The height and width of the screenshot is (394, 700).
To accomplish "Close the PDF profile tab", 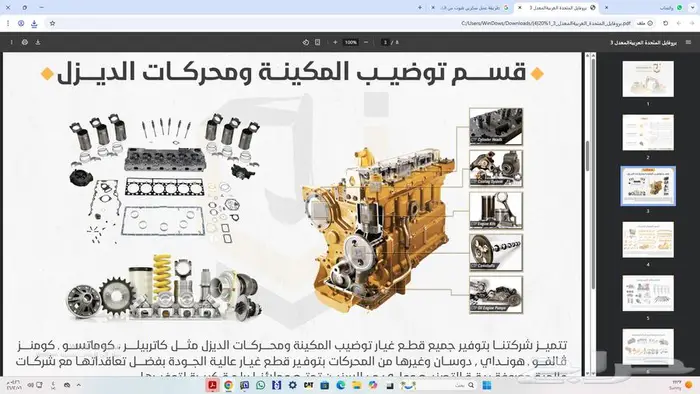I will tap(520, 8).
